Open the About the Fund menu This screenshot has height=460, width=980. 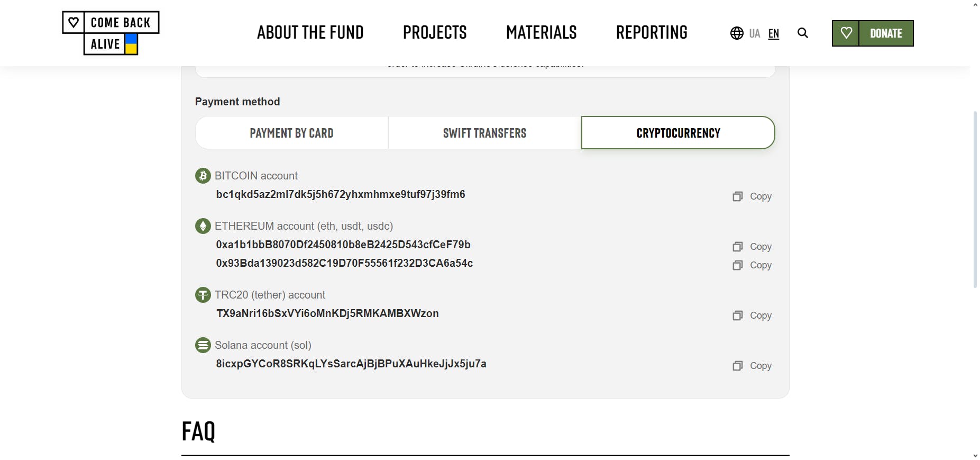tap(310, 33)
